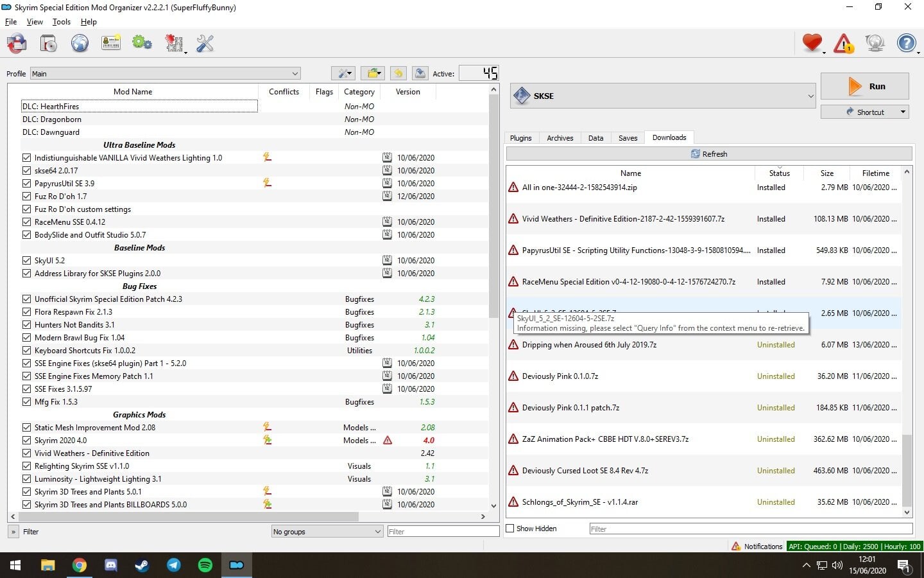Click the Install Mod from archive icon
Viewport: 924px width, 578px height.
49,44
